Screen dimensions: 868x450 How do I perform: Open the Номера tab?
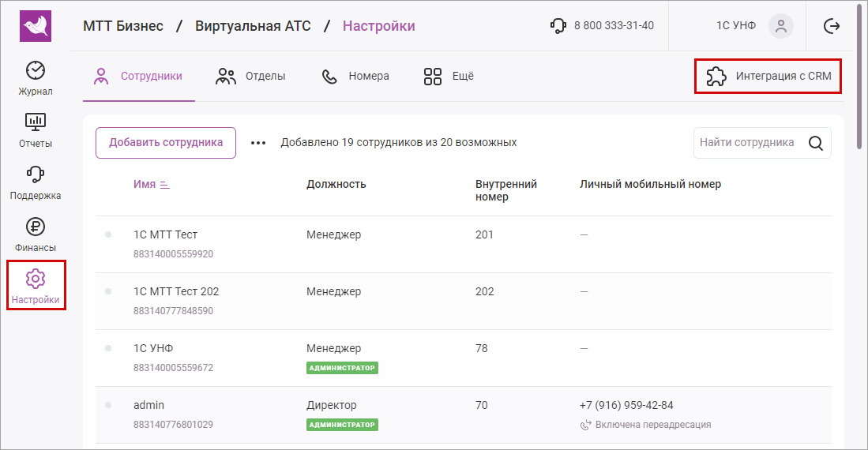tap(355, 77)
